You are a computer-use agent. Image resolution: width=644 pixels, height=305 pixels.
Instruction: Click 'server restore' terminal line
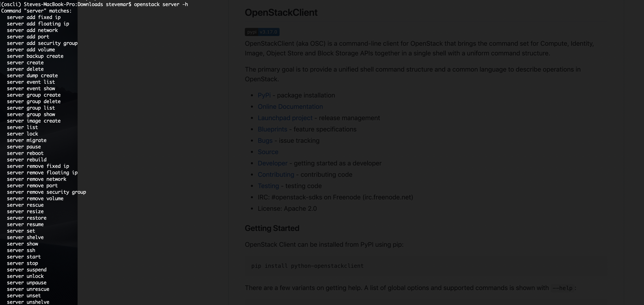[27, 218]
